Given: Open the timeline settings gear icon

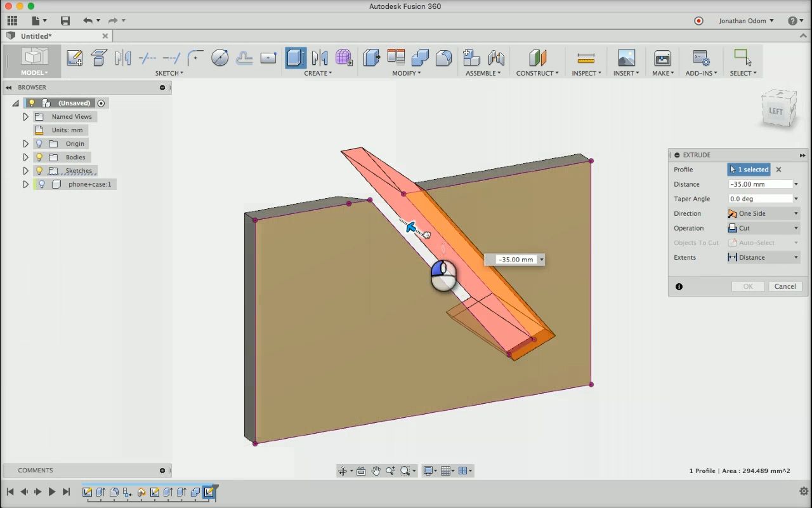Looking at the screenshot, I should coord(803,491).
